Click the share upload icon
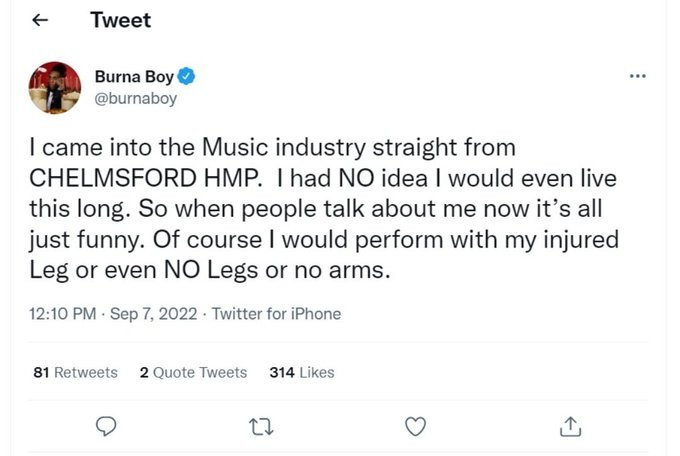Screen dimensions: 680x456 click(x=570, y=427)
